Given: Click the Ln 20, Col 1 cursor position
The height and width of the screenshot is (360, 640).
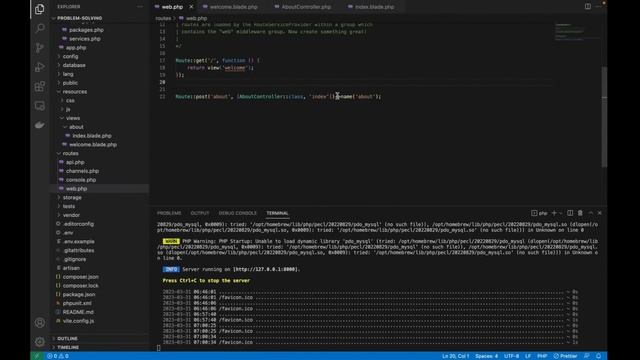Looking at the screenshot, I should [x=456, y=356].
